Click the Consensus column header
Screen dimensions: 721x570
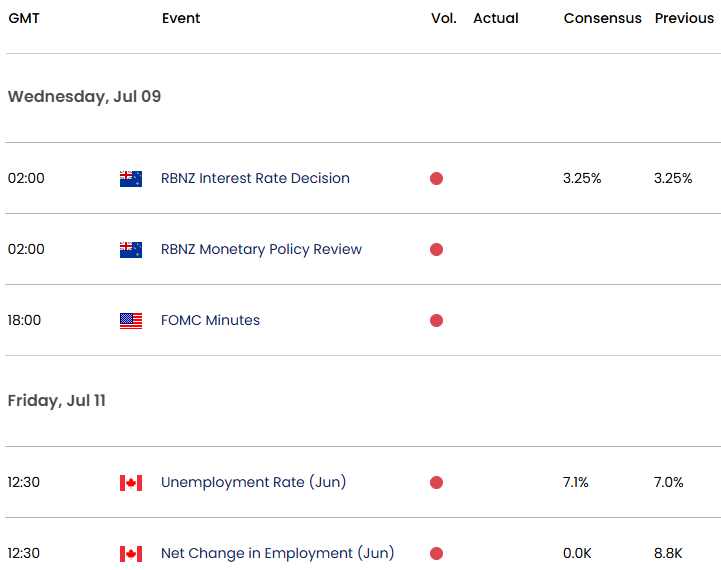pos(602,19)
